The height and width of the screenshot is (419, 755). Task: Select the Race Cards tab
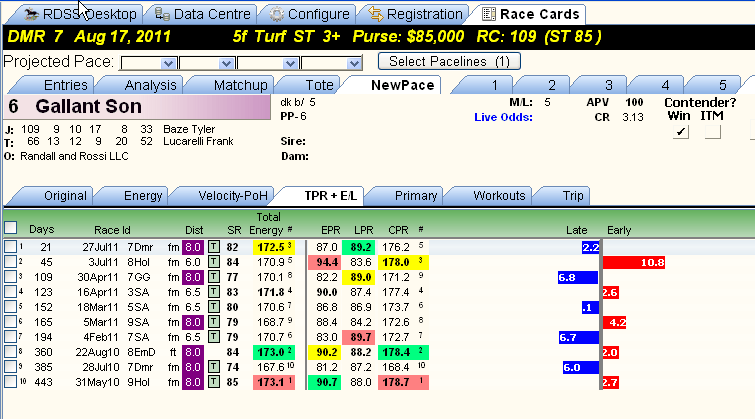[x=531, y=14]
